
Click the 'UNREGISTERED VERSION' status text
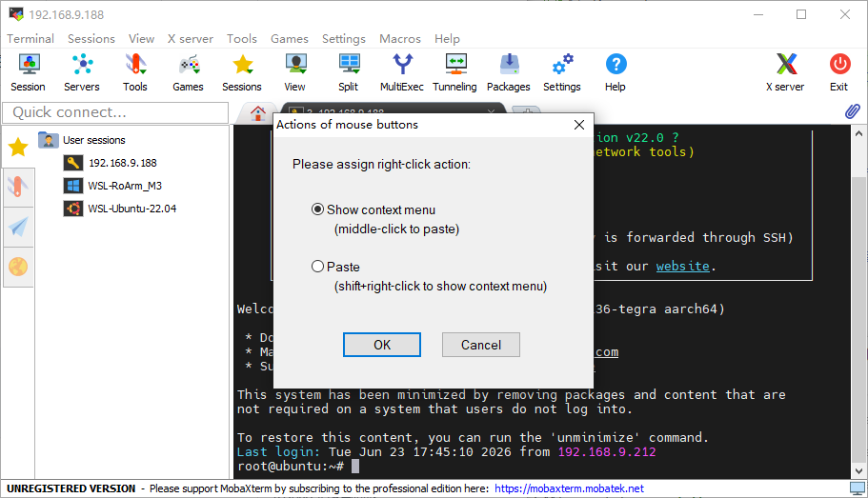71,488
